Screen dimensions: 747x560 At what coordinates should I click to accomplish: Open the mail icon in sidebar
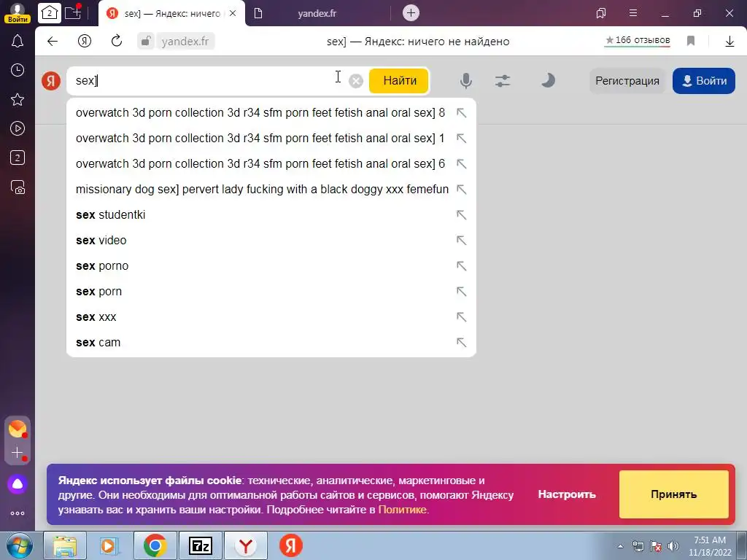18,429
